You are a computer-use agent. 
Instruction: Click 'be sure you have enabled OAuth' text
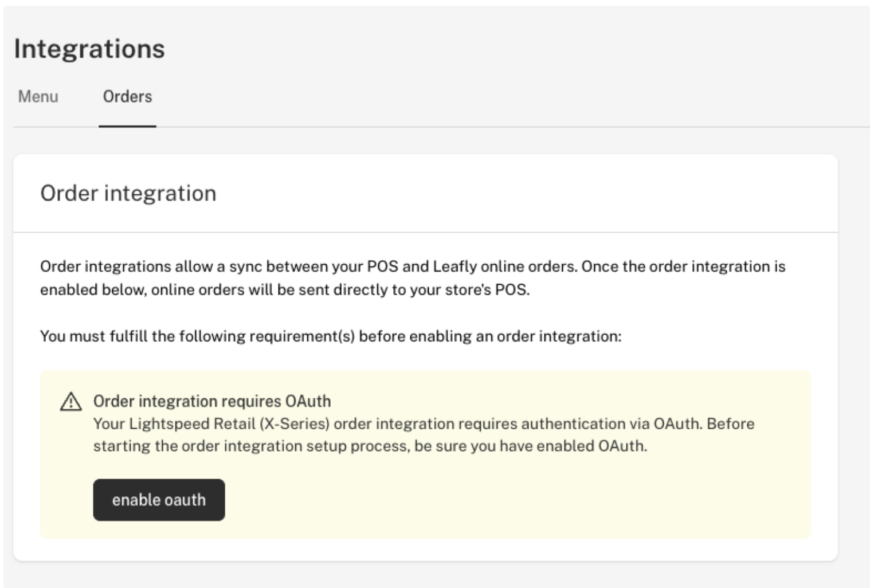530,446
